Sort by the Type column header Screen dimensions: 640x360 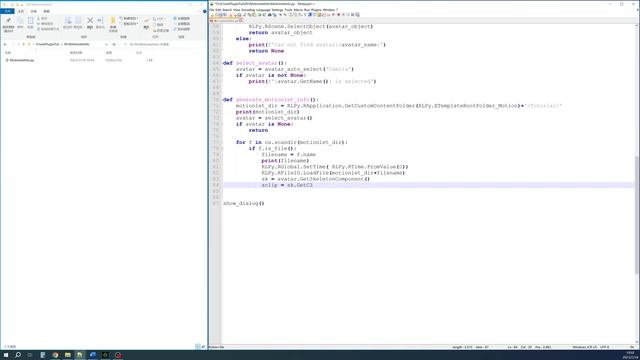tap(109, 53)
